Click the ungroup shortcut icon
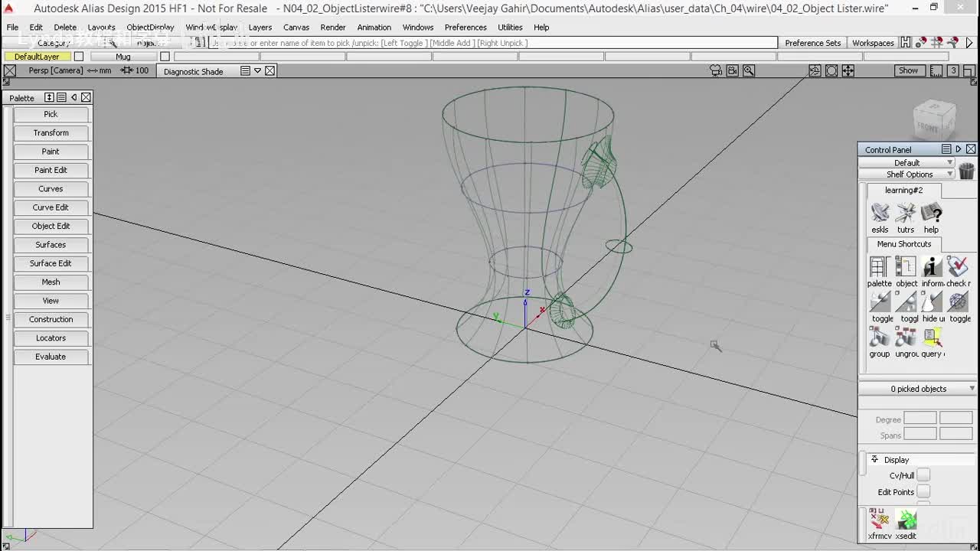The width and height of the screenshot is (980, 551). (x=906, y=337)
